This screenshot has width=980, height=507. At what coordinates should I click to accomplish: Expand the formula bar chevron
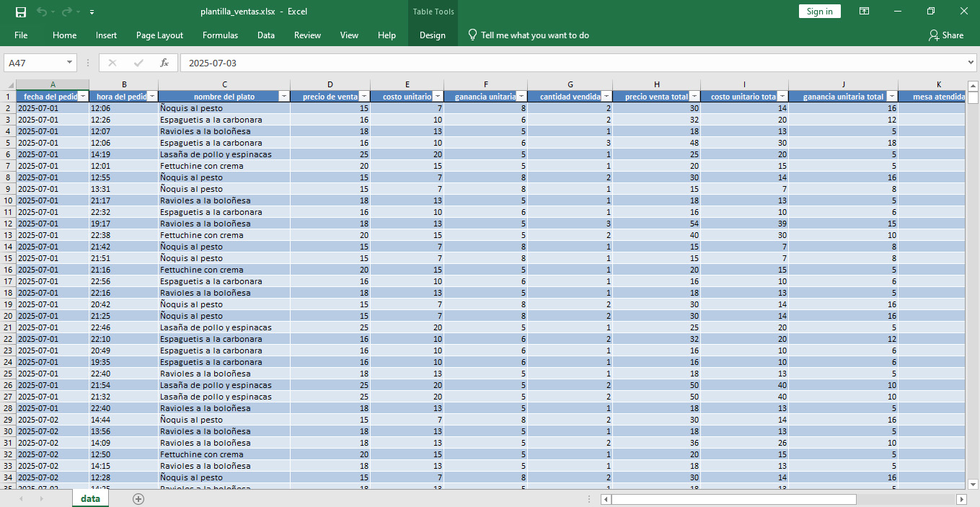tap(970, 63)
